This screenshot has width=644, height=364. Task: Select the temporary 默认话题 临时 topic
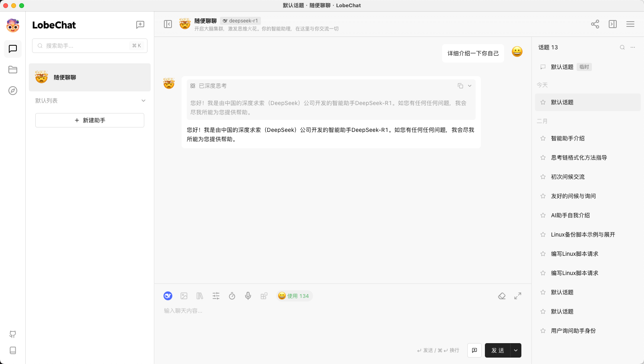588,67
